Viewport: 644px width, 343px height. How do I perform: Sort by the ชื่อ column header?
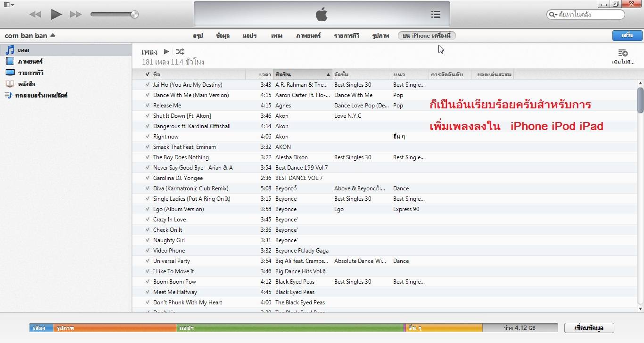coord(198,74)
